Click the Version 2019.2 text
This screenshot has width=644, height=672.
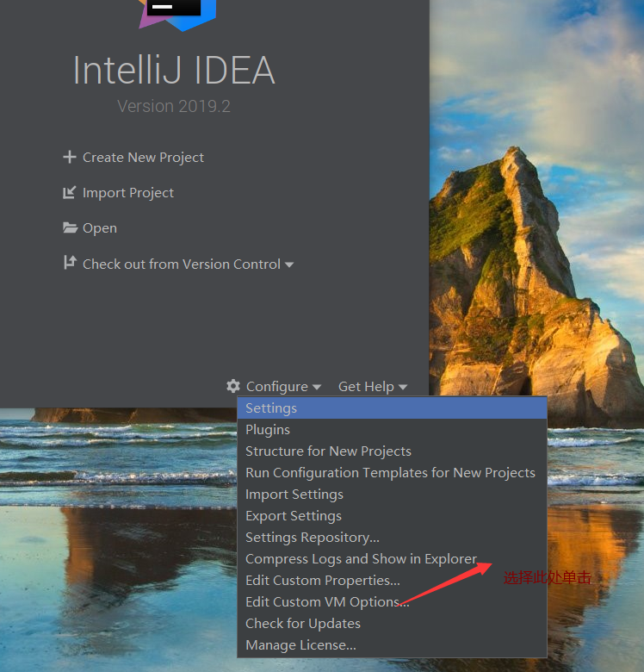click(174, 106)
